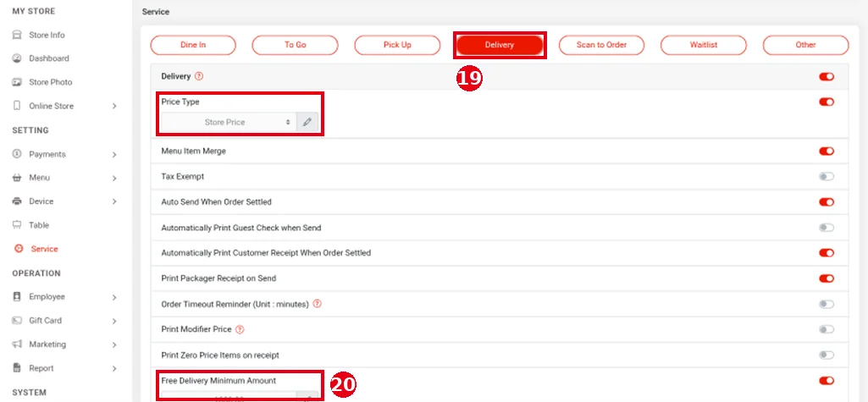868x402 pixels.
Task: Disable the Delivery service toggle
Action: [x=827, y=76]
